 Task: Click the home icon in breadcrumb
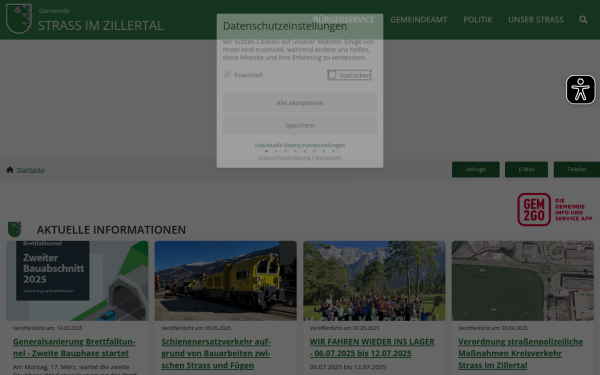tap(10, 170)
